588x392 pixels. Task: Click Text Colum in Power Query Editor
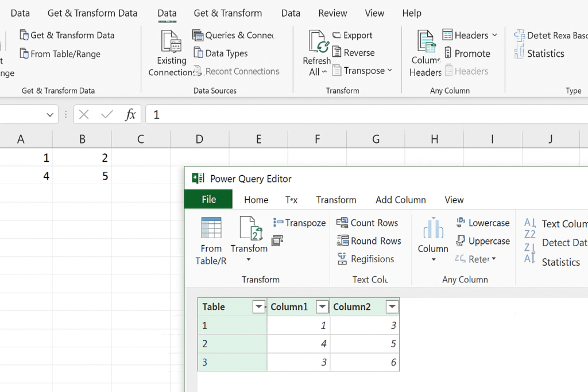pyautogui.click(x=565, y=224)
